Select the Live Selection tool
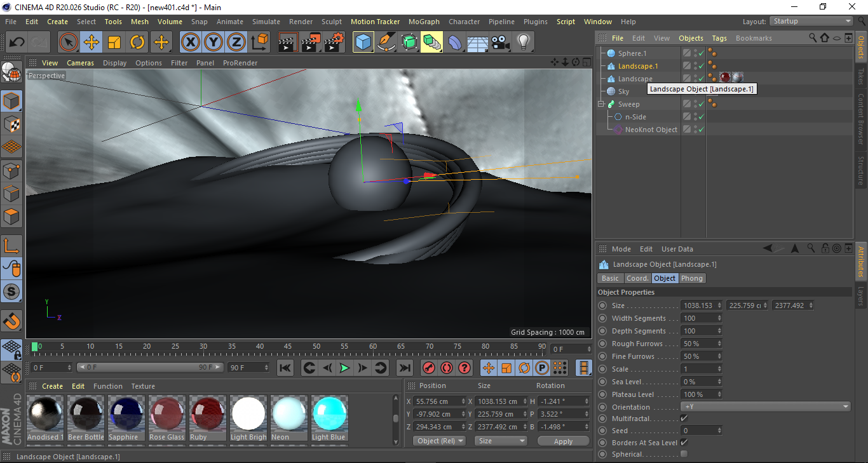 (x=69, y=43)
